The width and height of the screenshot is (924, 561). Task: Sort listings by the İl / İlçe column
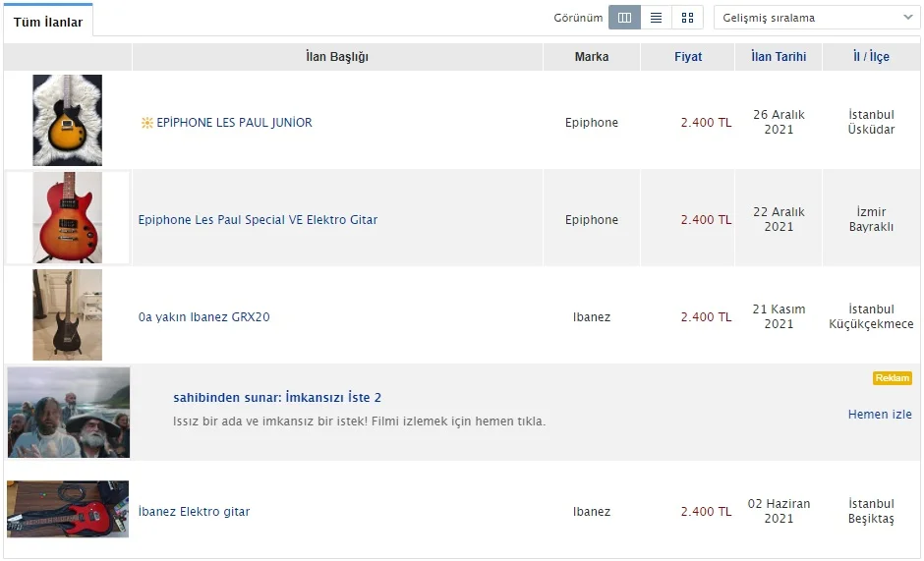pos(871,57)
